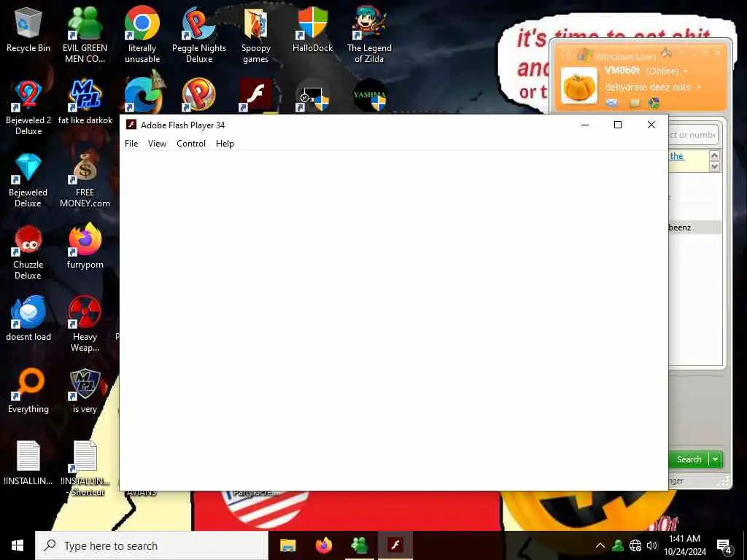
Task: Select the YASHMA desktop shortcut icon
Action: click(369, 96)
